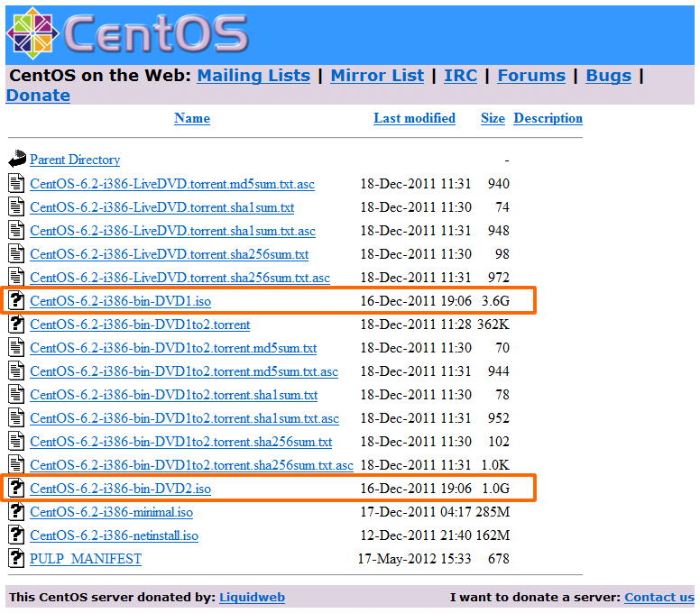Click the file icon beside DVD1to2.torrent.sha256sum.txt.asc
The width and height of the screenshot is (700, 613).
[16, 464]
